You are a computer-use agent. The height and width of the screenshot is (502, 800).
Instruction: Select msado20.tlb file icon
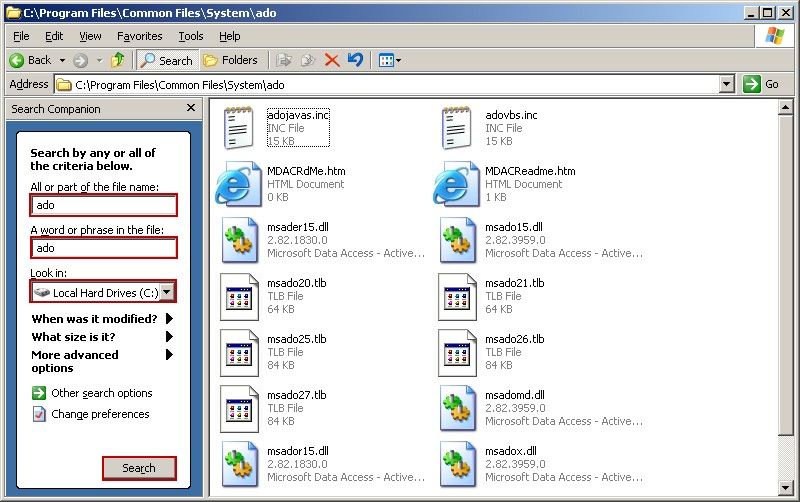(x=239, y=296)
